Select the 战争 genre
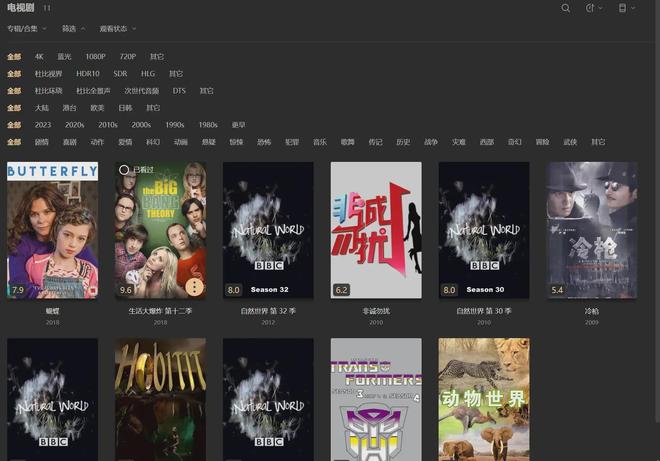 pos(431,142)
